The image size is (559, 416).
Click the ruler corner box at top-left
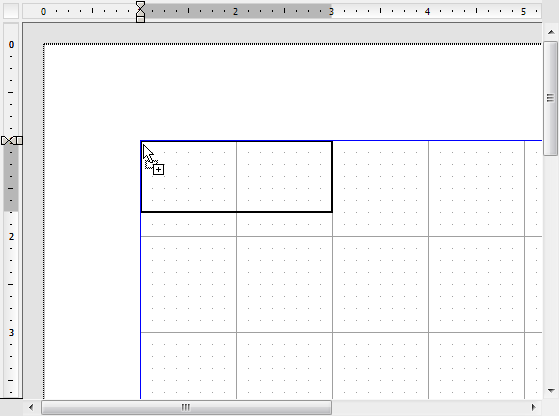pos(11,11)
